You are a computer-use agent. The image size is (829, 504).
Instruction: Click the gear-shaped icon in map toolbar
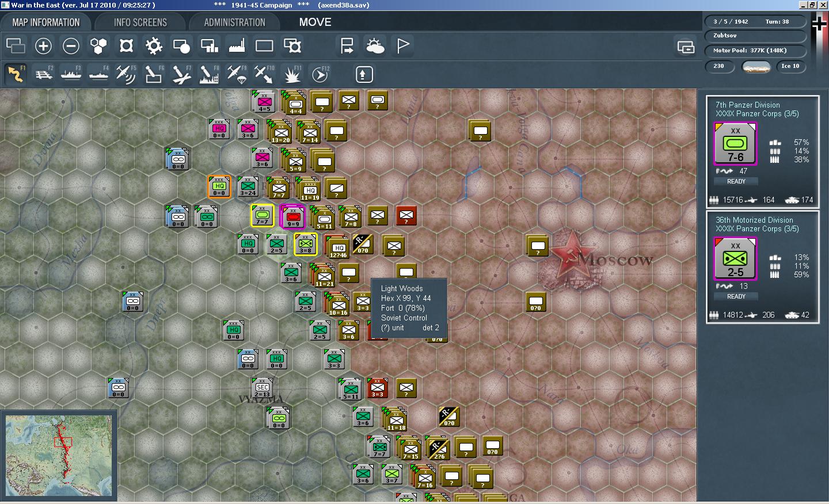(x=154, y=45)
